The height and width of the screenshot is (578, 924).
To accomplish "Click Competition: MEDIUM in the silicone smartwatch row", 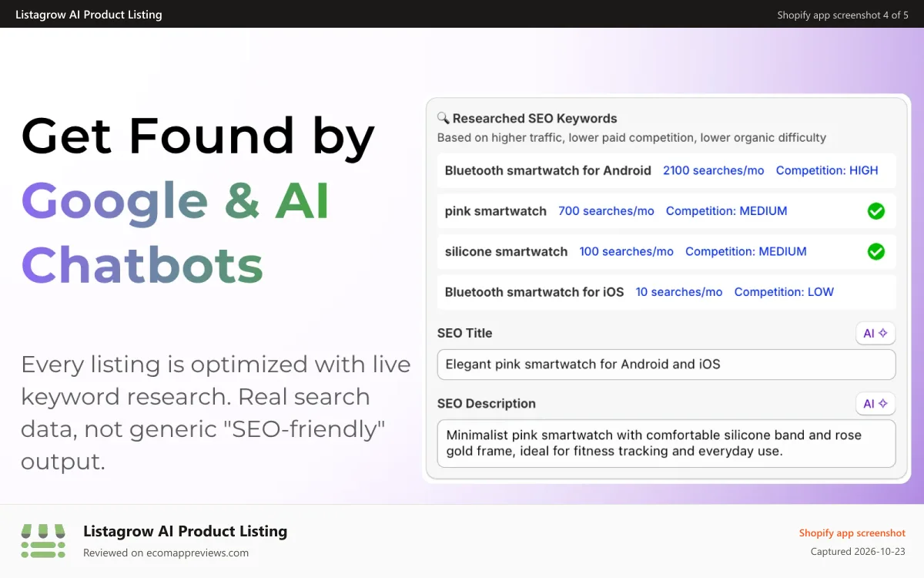I will click(x=746, y=251).
